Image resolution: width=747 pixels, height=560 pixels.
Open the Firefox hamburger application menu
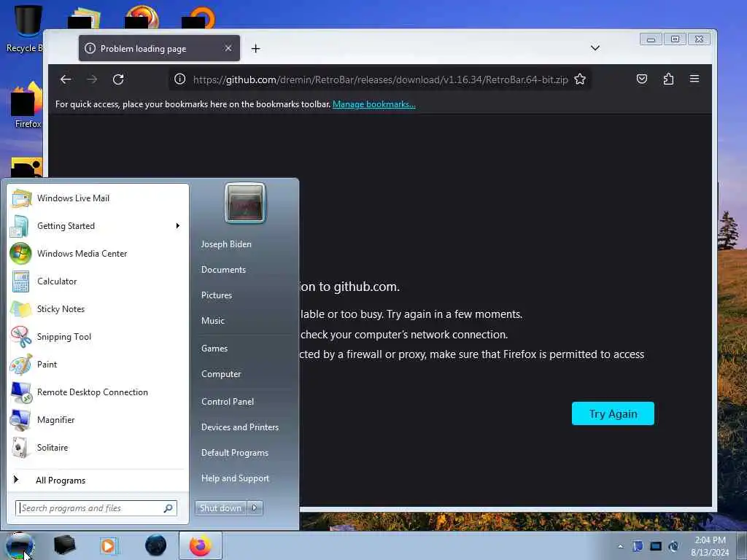tap(694, 79)
